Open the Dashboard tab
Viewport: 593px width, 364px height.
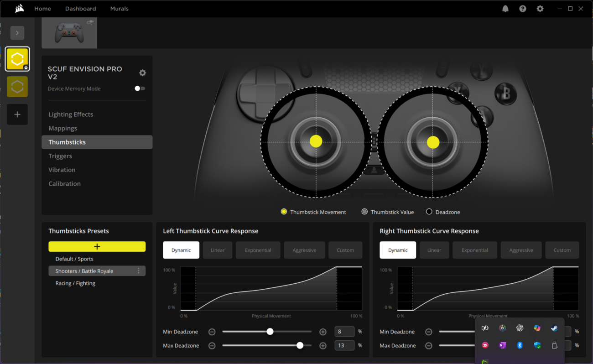pyautogui.click(x=80, y=9)
